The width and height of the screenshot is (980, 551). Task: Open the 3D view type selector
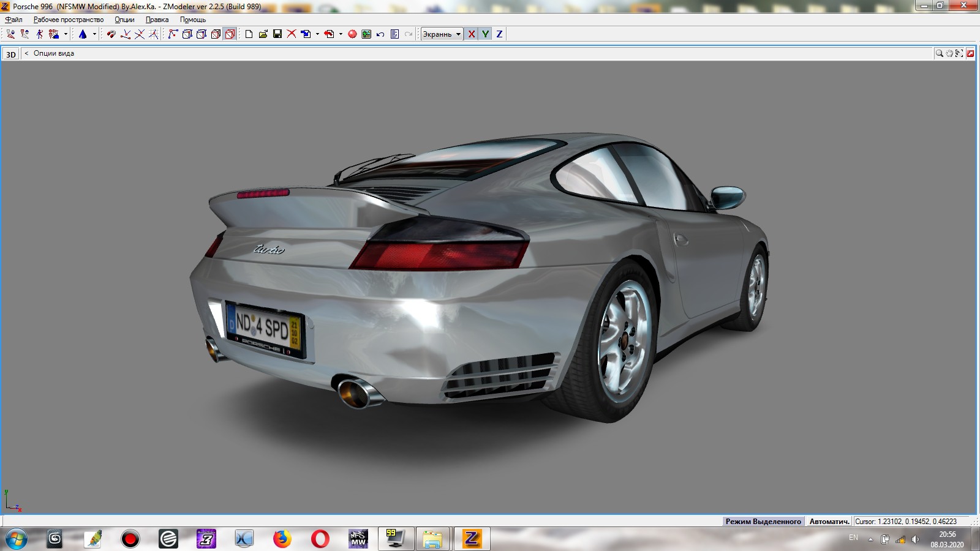(x=11, y=54)
